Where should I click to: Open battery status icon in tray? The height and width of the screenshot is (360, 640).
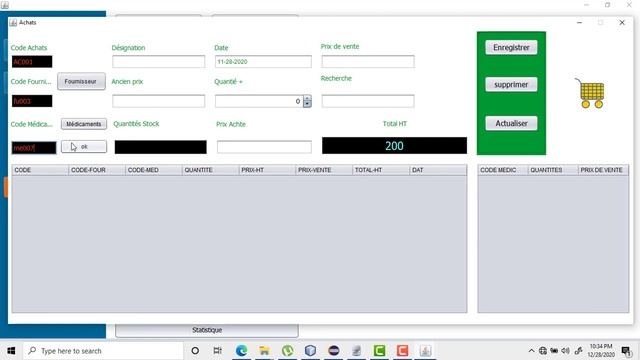[x=554, y=351]
